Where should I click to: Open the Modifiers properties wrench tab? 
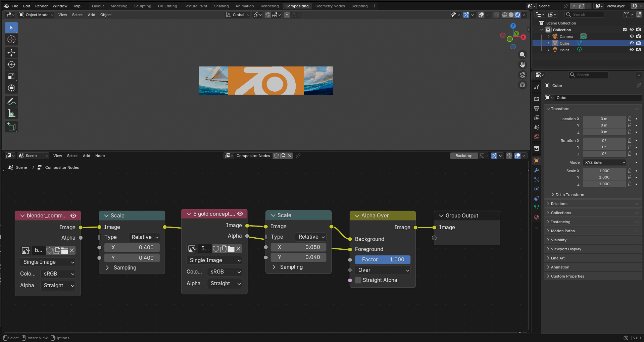[537, 170]
